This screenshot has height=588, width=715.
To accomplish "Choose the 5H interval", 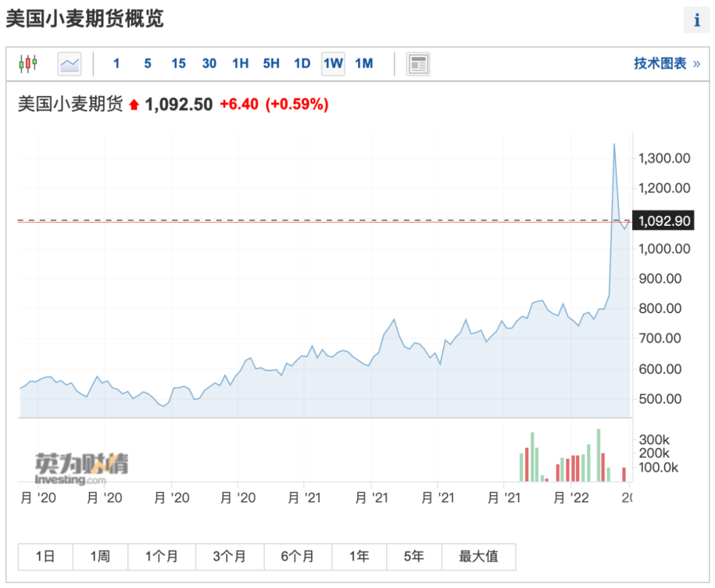I will coord(271,64).
